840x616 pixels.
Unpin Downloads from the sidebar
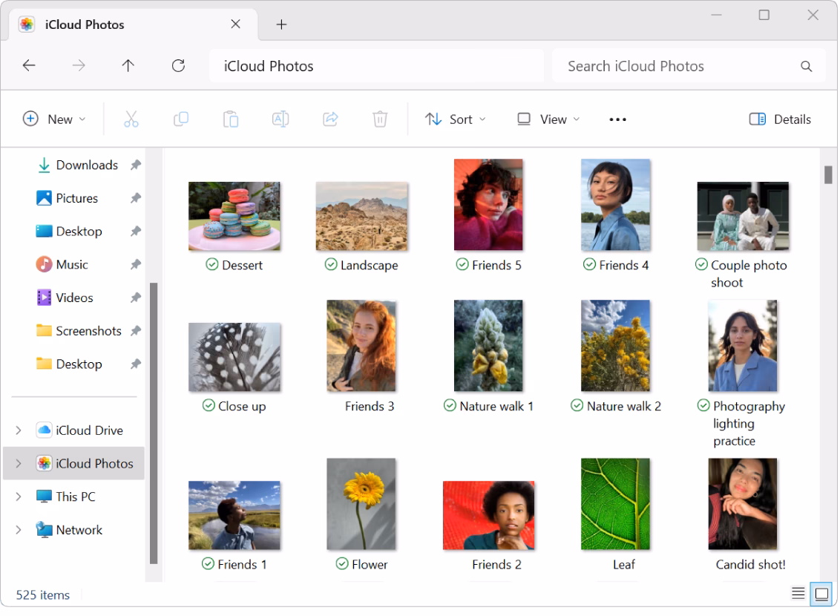click(x=137, y=165)
